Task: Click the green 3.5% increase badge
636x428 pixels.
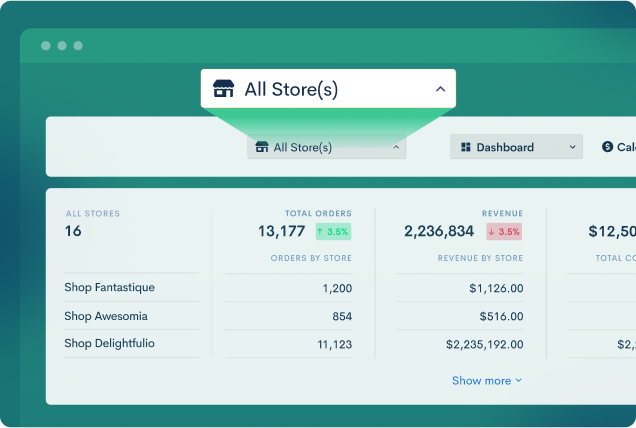Action: click(333, 231)
